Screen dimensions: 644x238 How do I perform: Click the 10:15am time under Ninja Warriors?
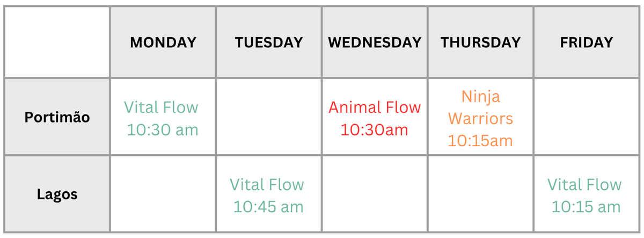(480, 141)
